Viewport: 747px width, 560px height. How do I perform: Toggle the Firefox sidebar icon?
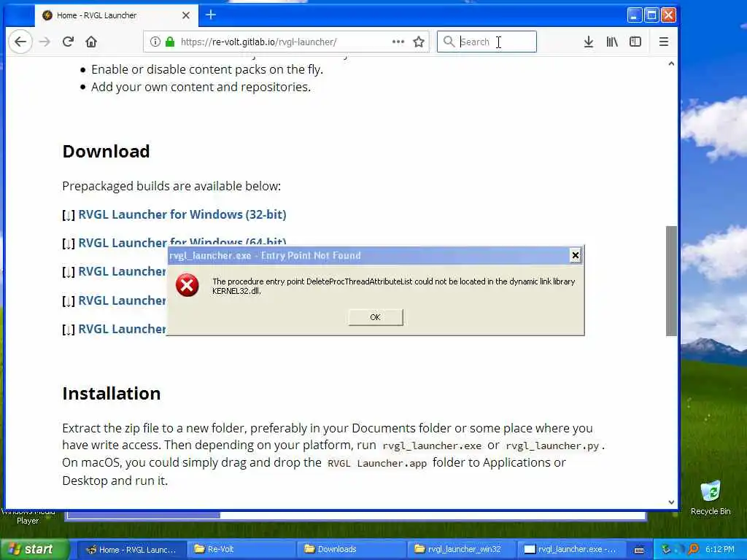coord(635,42)
